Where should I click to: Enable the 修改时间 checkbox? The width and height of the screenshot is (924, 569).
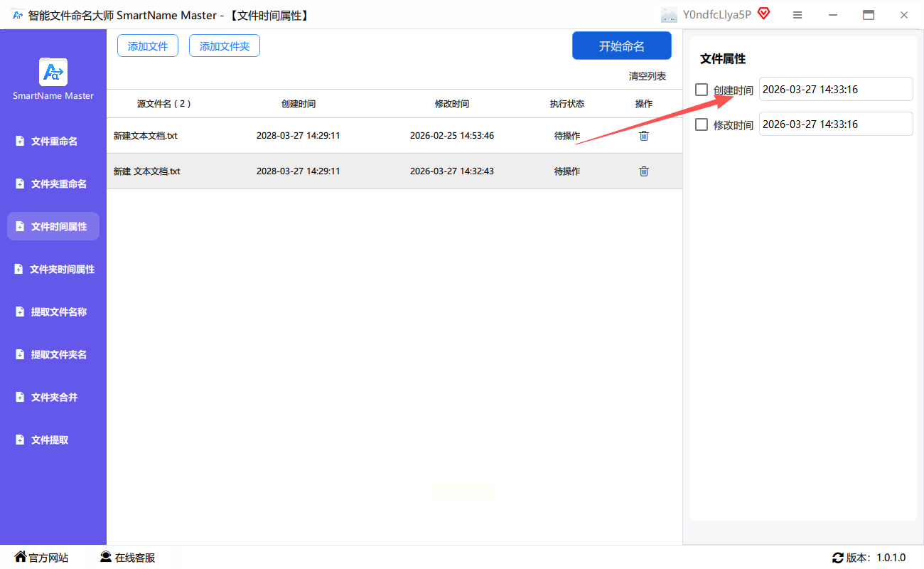pyautogui.click(x=702, y=124)
